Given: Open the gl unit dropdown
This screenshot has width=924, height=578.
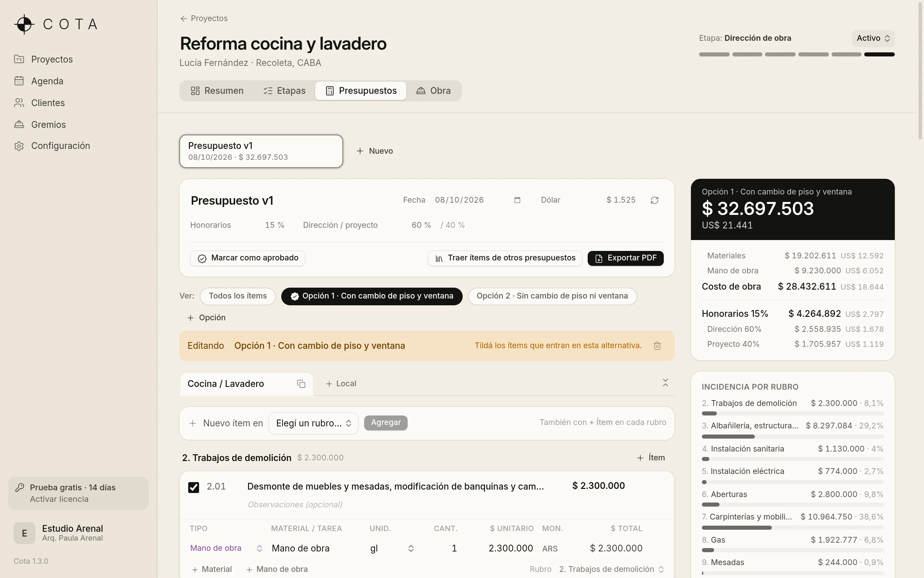Looking at the screenshot, I should (x=392, y=548).
